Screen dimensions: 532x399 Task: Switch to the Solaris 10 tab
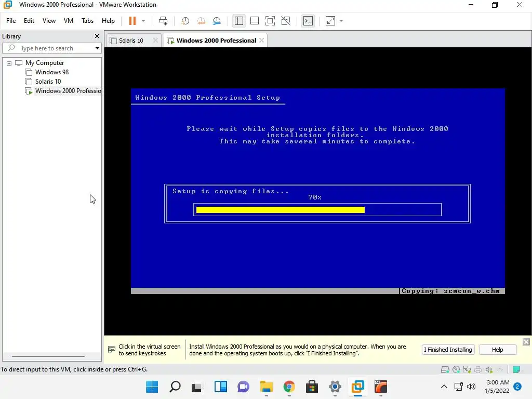[131, 41]
